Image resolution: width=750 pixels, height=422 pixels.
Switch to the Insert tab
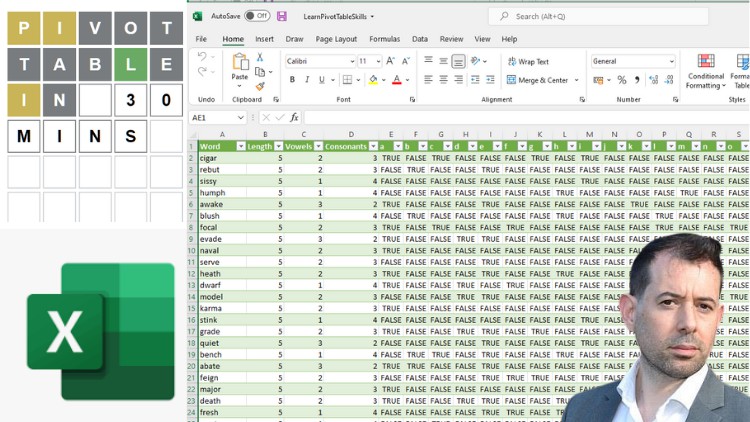coord(264,39)
